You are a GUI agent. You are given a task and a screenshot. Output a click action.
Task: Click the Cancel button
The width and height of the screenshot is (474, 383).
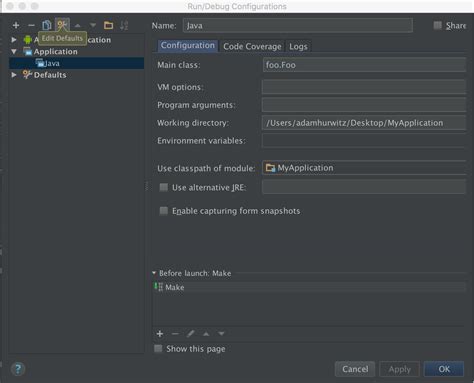355,369
